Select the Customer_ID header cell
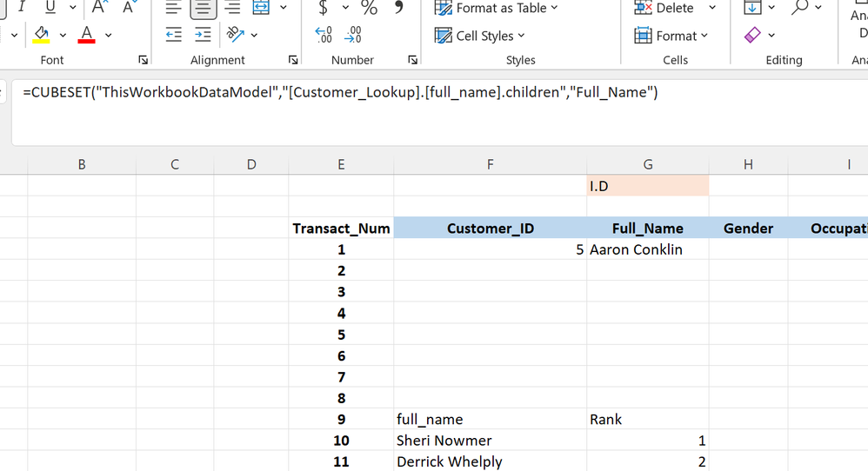This screenshot has height=471, width=868. click(491, 229)
